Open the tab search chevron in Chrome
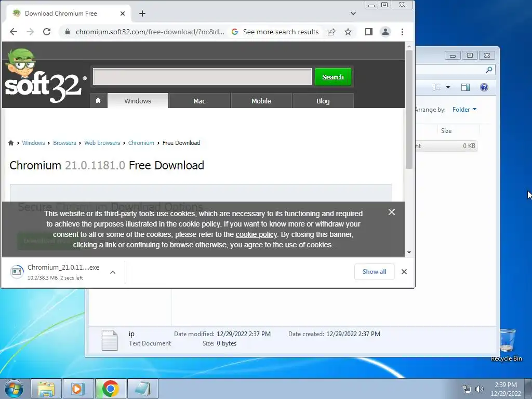Image resolution: width=532 pixels, height=399 pixels. pos(353,14)
